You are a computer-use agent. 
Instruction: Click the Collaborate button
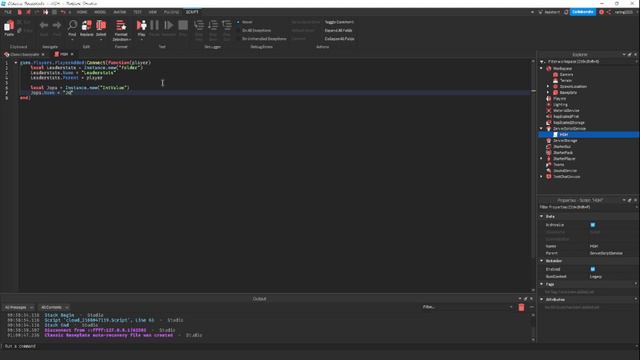(582, 12)
